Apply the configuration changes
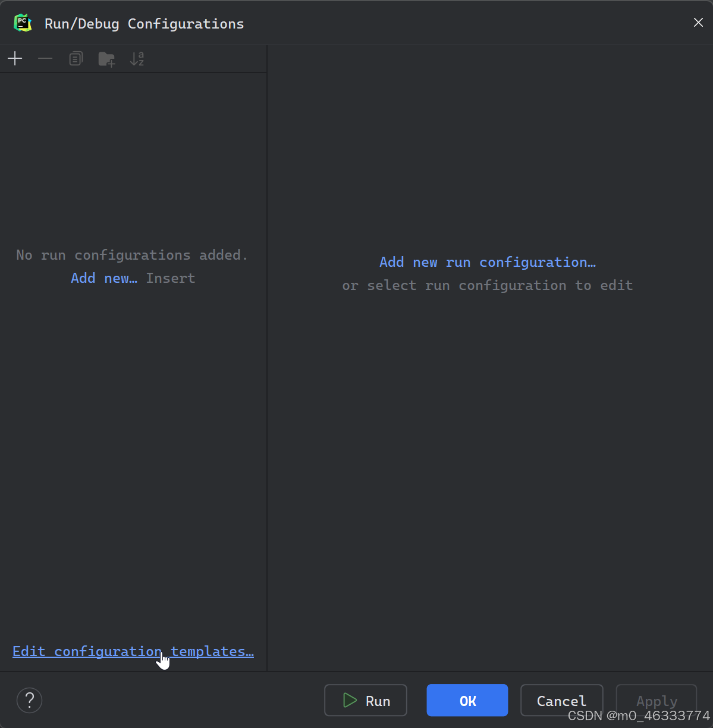The image size is (713, 728). 656,700
